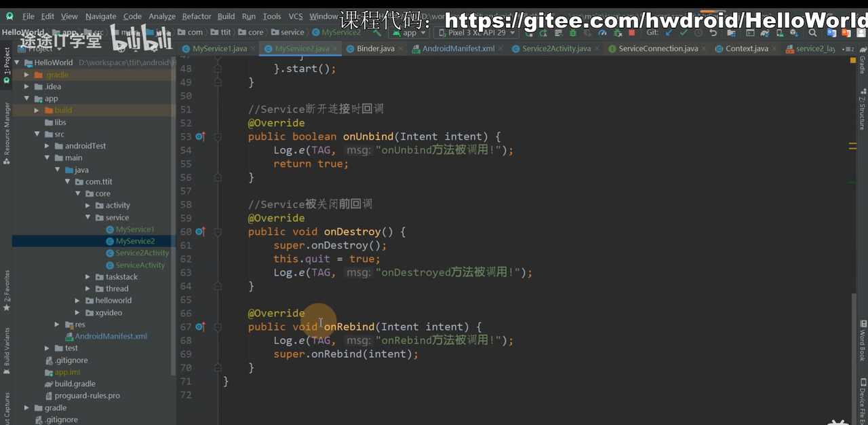The image size is (868, 425).
Task: Open the Profiler gauge icon in toolbar
Action: pyautogui.click(x=603, y=33)
